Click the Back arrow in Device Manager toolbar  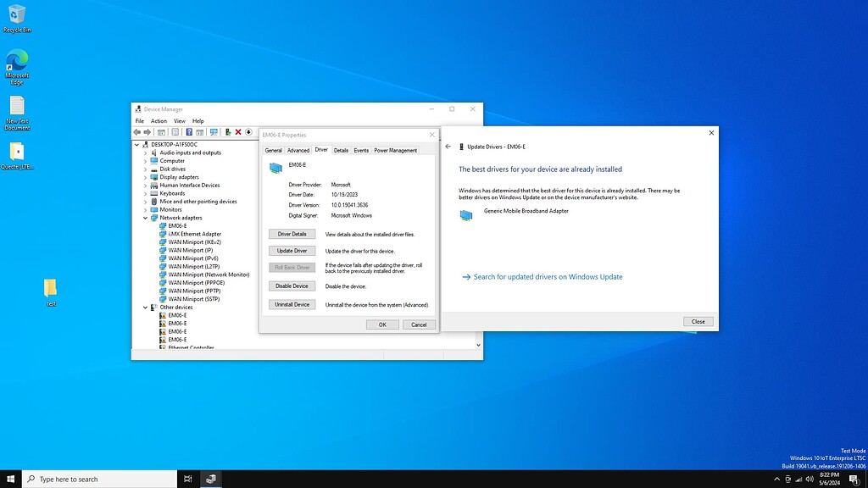(136, 132)
